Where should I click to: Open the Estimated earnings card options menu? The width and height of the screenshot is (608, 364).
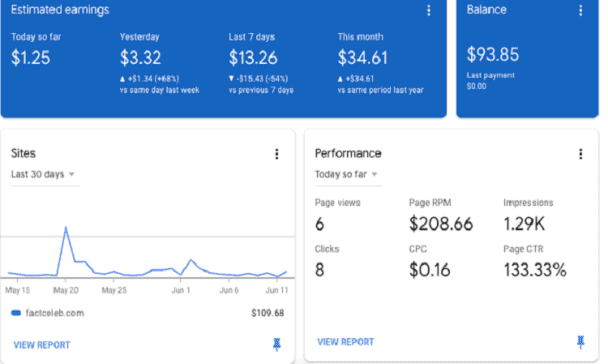coord(428,10)
